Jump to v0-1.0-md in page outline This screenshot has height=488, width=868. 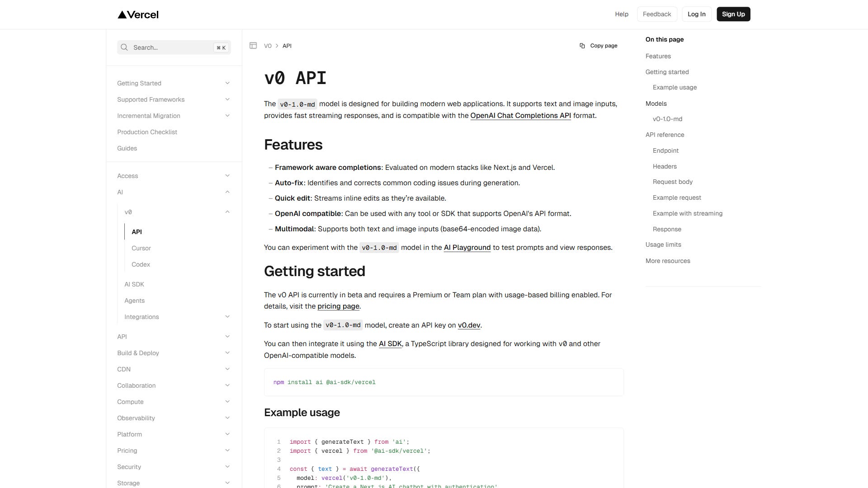(x=667, y=119)
